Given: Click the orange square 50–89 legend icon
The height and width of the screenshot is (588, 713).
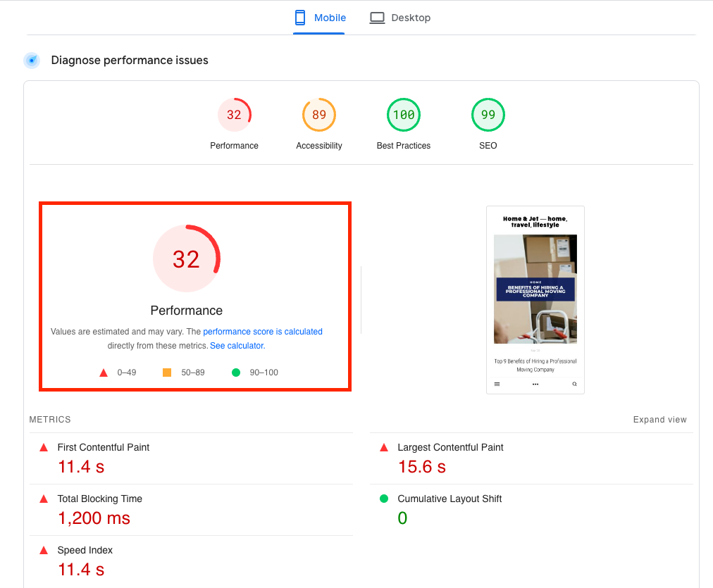Looking at the screenshot, I should [167, 373].
